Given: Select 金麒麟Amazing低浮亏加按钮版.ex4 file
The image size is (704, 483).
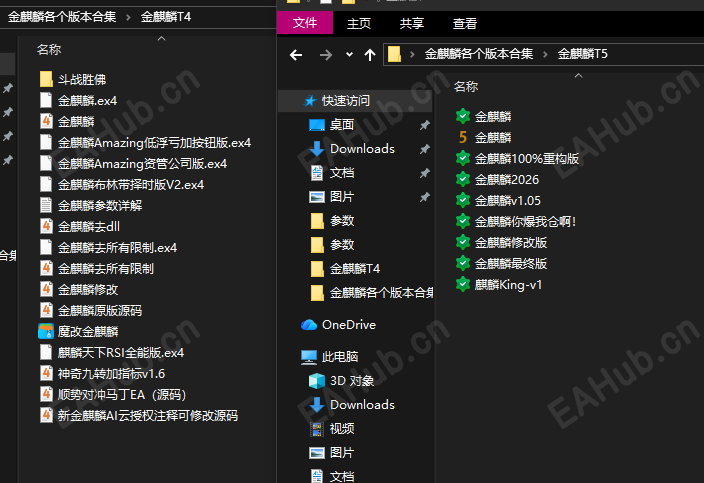Looking at the screenshot, I should coord(145,143).
